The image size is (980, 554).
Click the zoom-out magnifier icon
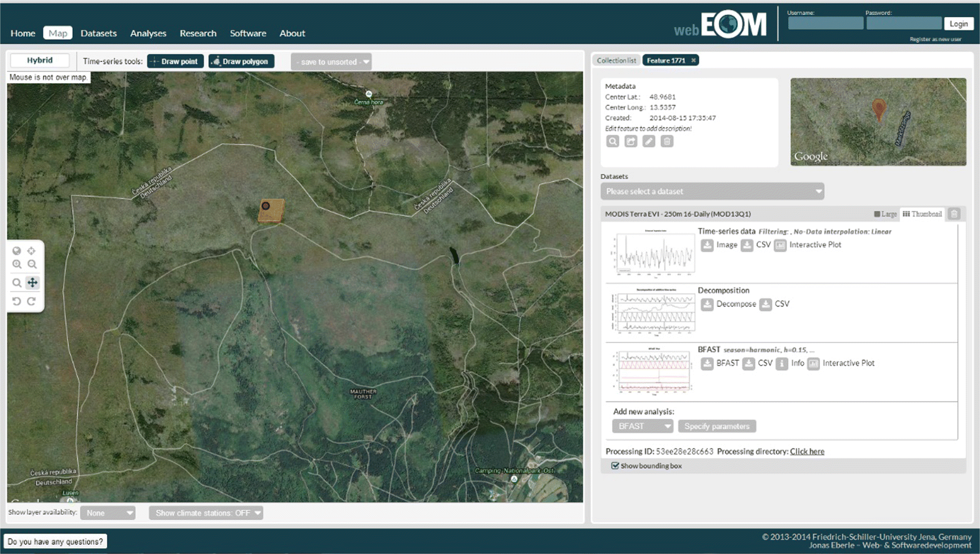32,264
